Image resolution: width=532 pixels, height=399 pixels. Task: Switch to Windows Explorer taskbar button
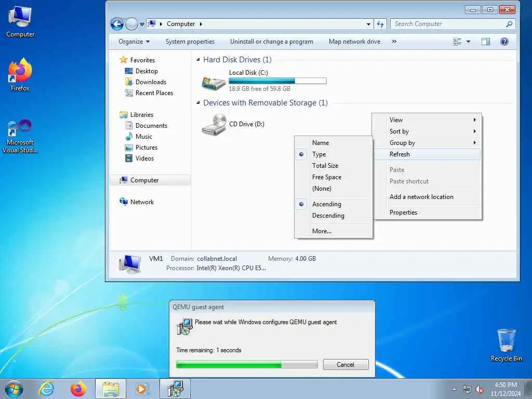(110, 389)
